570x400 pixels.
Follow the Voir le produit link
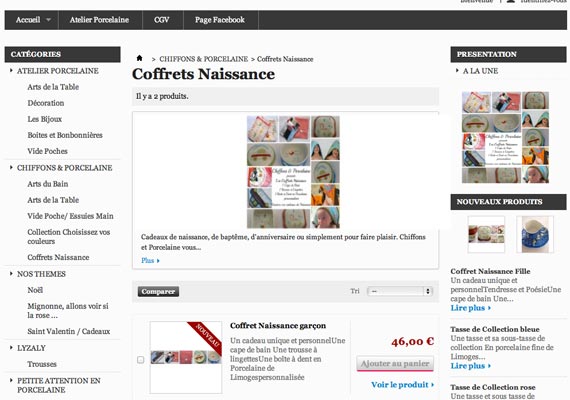(x=402, y=385)
